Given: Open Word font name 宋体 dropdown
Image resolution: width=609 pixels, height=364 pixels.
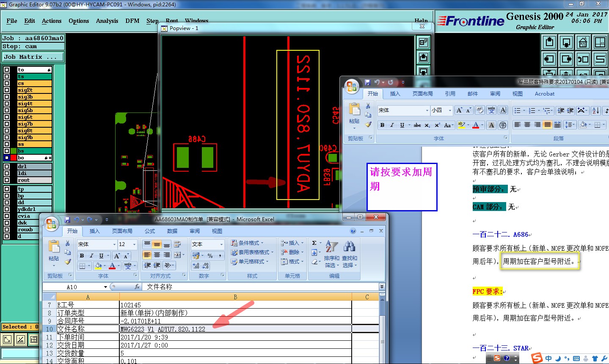Looking at the screenshot, I should [427, 110].
